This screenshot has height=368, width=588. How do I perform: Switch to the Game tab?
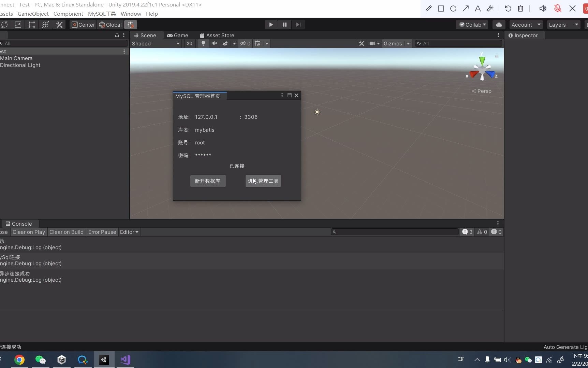pyautogui.click(x=177, y=35)
